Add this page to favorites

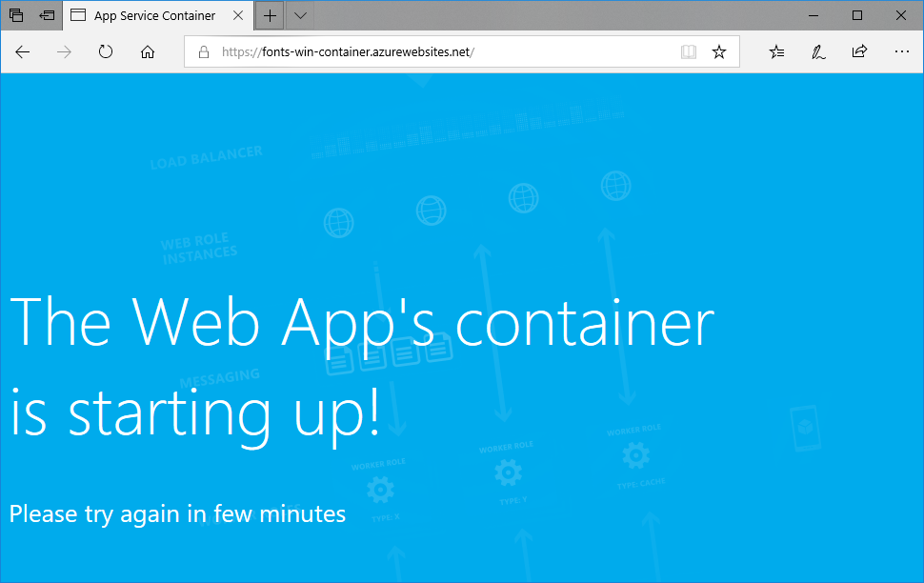[719, 52]
